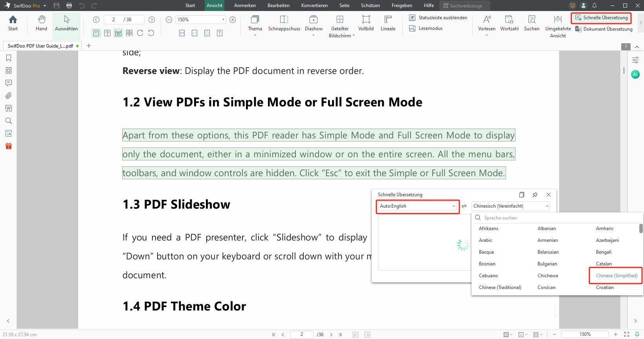Copy translation in Schnelle Übersetzung panel
Image resolution: width=644 pixels, height=339 pixels.
coord(522,195)
